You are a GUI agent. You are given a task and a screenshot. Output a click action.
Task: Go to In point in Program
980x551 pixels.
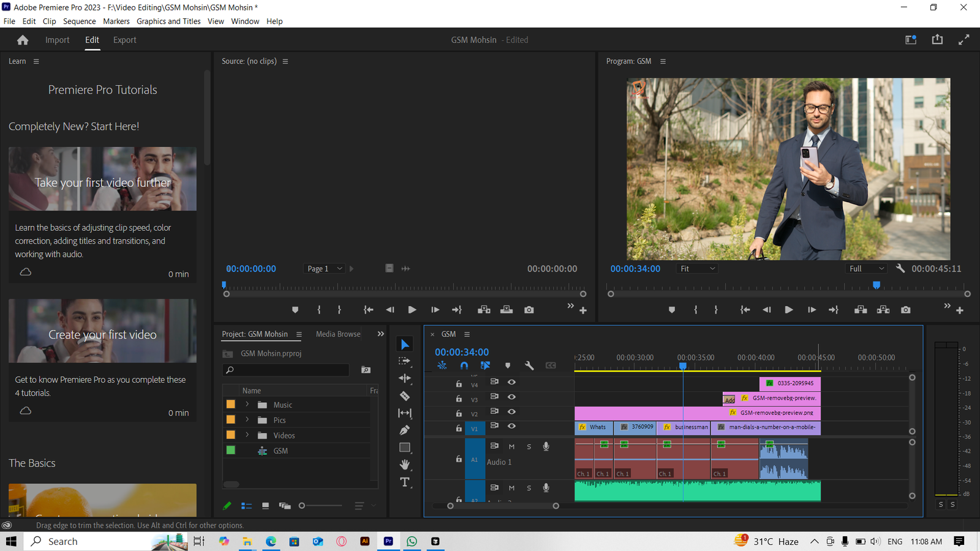point(745,310)
